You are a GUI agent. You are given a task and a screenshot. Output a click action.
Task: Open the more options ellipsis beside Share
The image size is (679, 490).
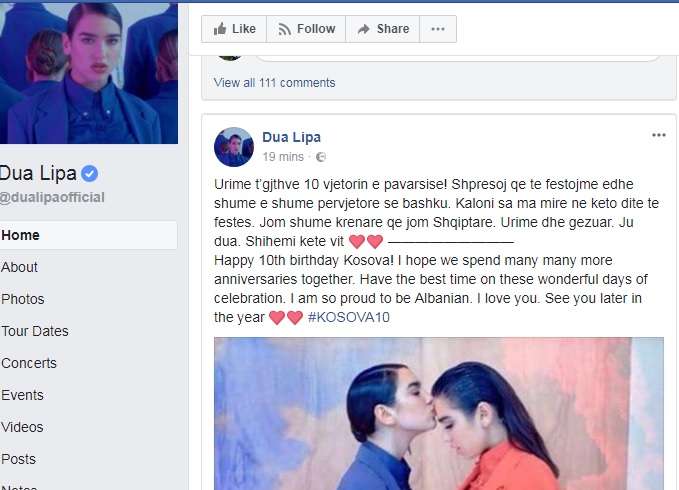pyautogui.click(x=438, y=29)
